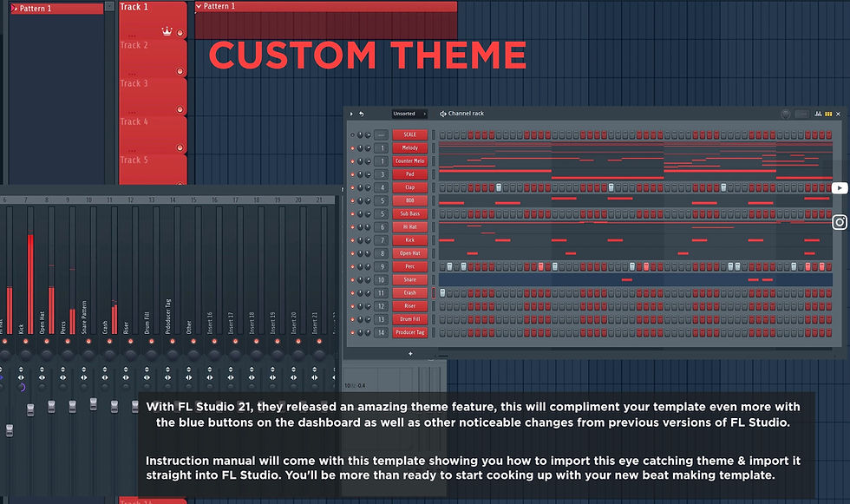Open the graph editor icon in Channel rack
The image size is (850, 504).
click(818, 114)
